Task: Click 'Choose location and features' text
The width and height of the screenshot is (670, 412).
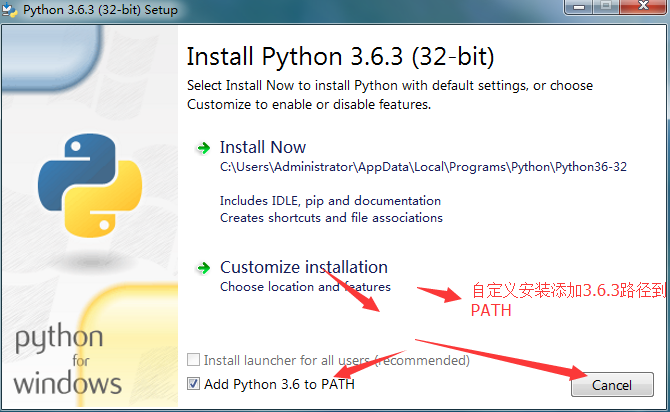Action: pos(305,287)
